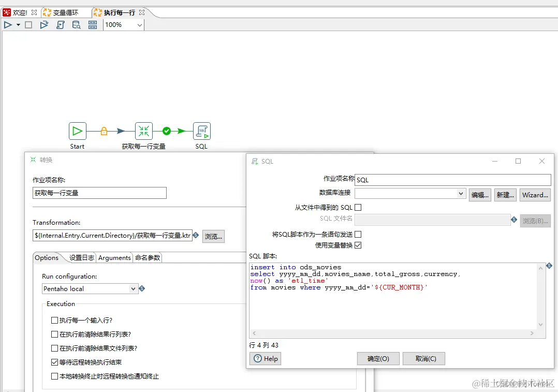Click the variable icon beside the SQL script editor
The image size is (558, 392).
549,266
